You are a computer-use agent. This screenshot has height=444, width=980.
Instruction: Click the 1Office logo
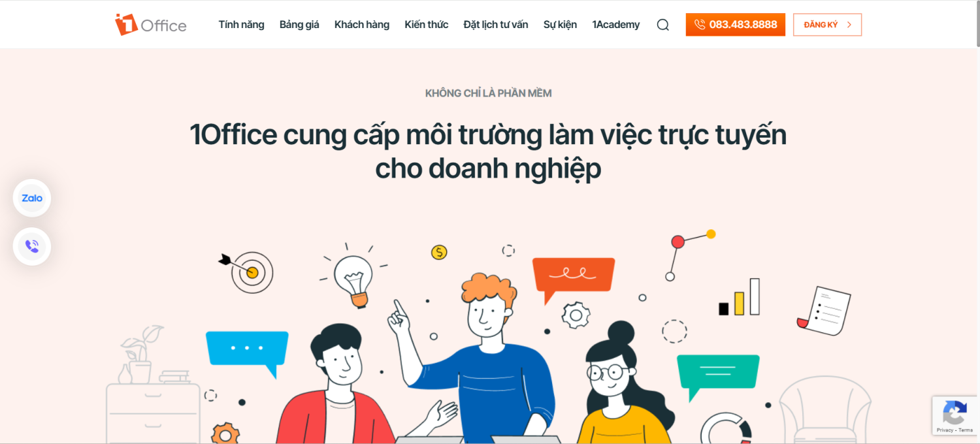[x=151, y=25]
